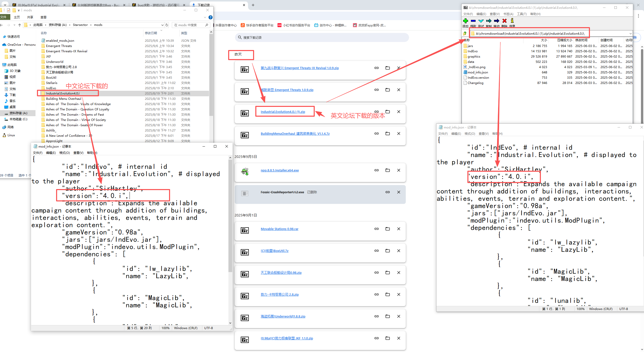Open Movable Stations 0.98.rar download link
644x352 pixels.
click(x=279, y=229)
